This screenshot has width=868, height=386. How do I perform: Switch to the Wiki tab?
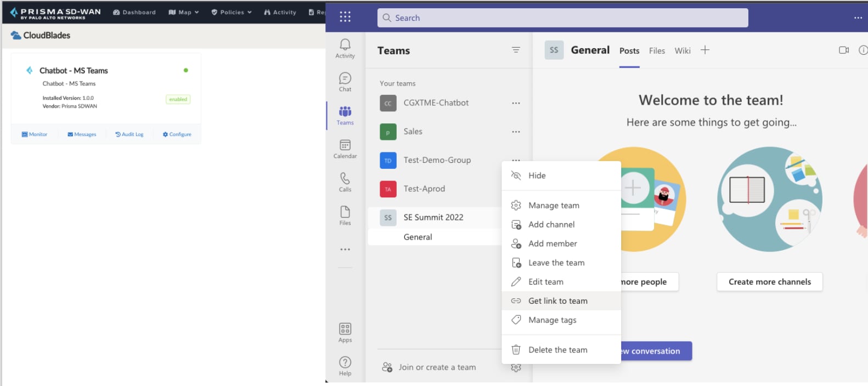click(x=683, y=51)
